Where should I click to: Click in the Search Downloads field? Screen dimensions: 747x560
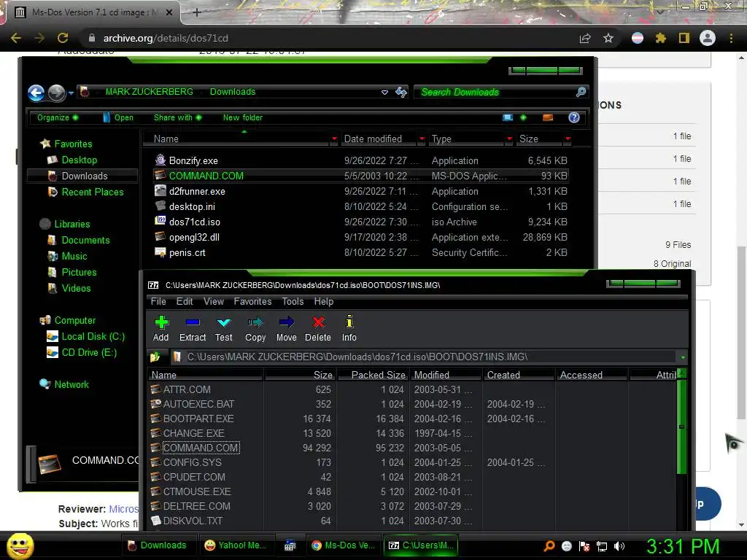point(495,92)
